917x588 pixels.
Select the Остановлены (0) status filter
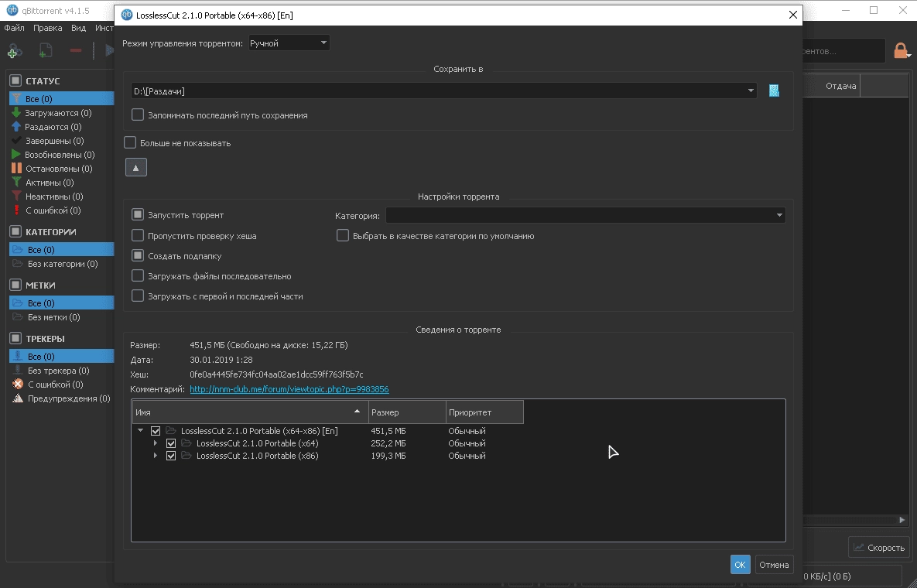point(59,169)
